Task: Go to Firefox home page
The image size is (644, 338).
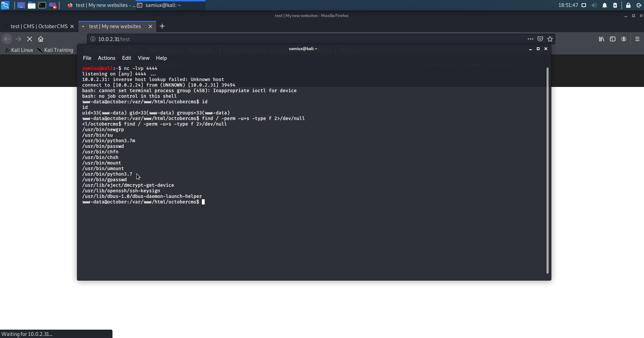Action: pos(41,39)
